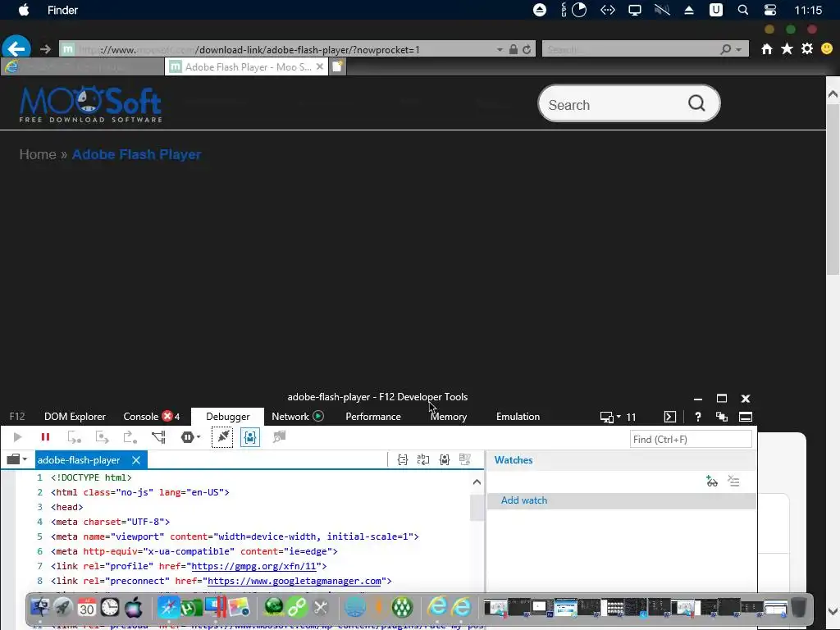840x630 pixels.
Task: Click the Break on new worker icon
Action: (x=158, y=437)
